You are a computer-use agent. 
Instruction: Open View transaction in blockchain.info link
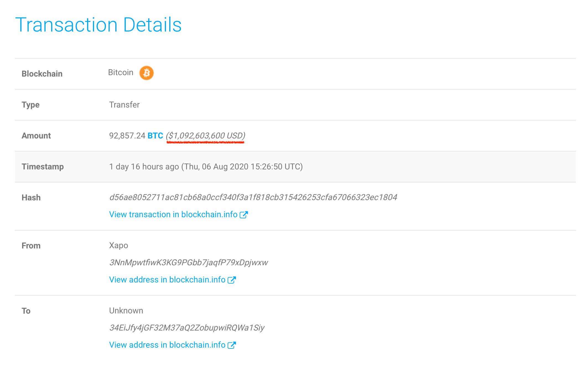173,214
